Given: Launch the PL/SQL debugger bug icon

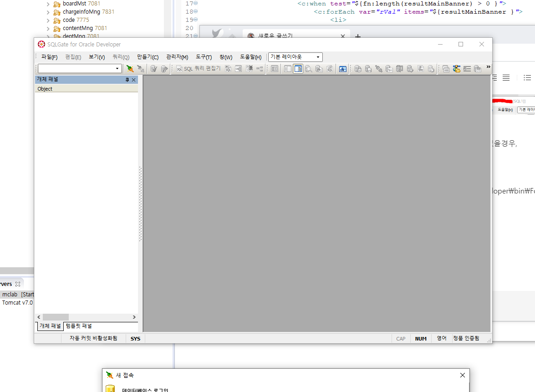Looking at the screenshot, I should click(x=250, y=69).
